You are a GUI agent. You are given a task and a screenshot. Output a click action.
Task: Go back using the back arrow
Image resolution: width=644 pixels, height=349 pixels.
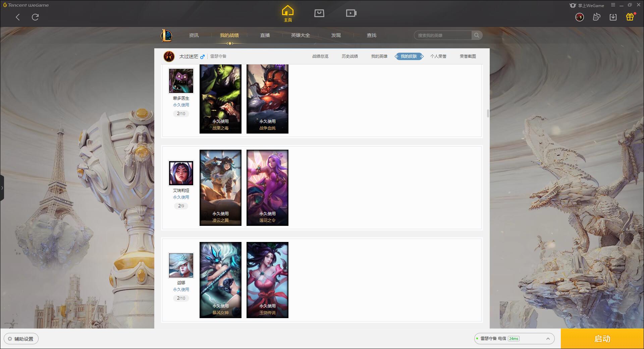[x=18, y=17]
